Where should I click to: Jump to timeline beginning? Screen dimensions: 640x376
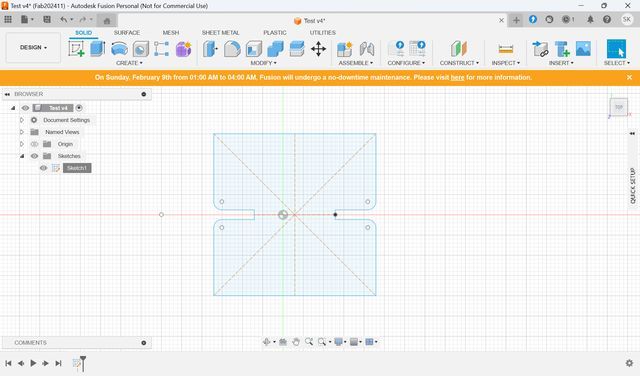tap(8, 363)
